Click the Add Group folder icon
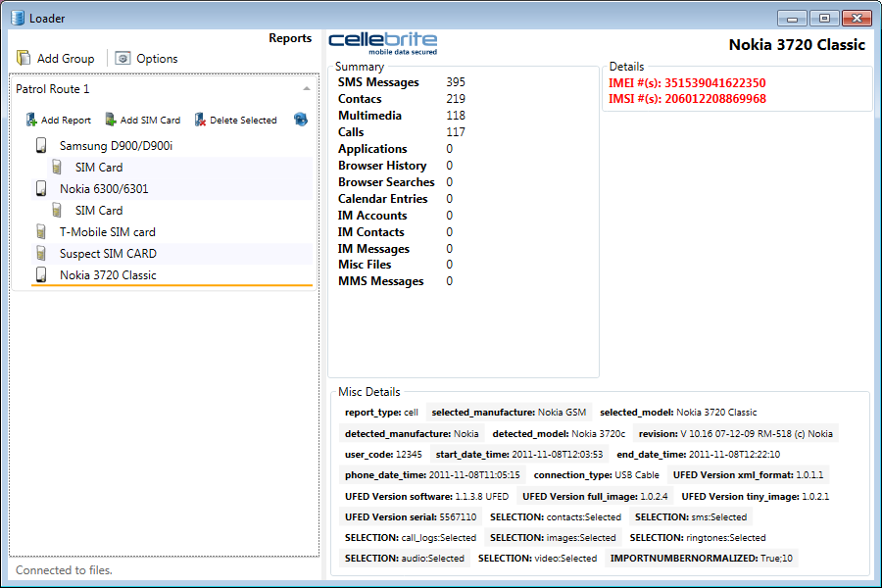This screenshot has width=882, height=588. [x=24, y=58]
